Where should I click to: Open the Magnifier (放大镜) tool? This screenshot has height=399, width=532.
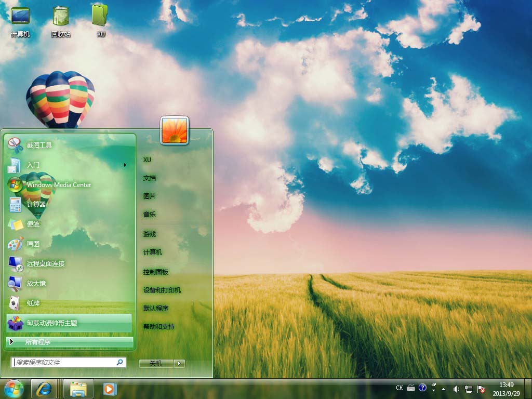(36, 284)
